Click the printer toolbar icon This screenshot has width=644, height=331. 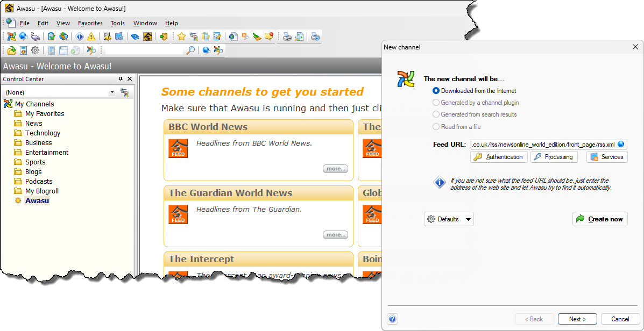coord(287,37)
